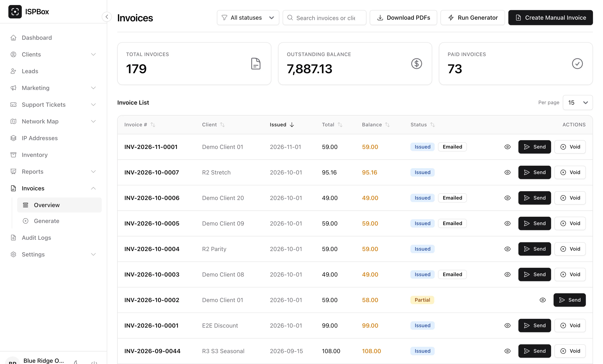View invoice INV-2026-10-0007 with eye icon
Viewport: 603px width, 364px height.
tap(507, 172)
